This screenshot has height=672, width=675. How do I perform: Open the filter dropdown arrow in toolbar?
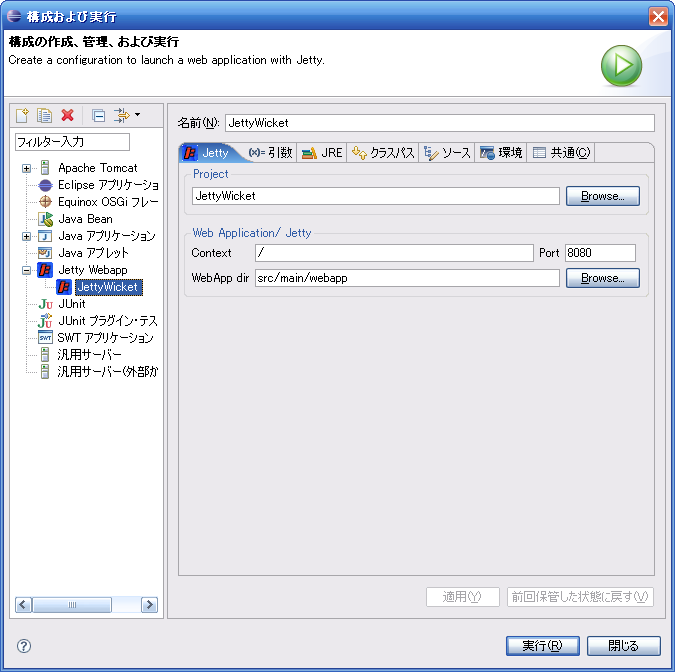pyautogui.click(x=137, y=115)
